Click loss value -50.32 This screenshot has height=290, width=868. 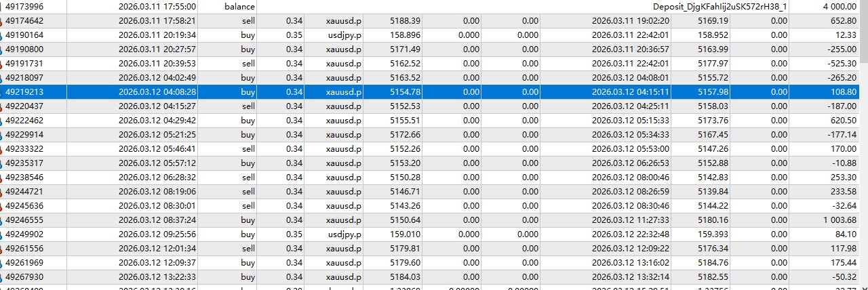[x=844, y=276]
